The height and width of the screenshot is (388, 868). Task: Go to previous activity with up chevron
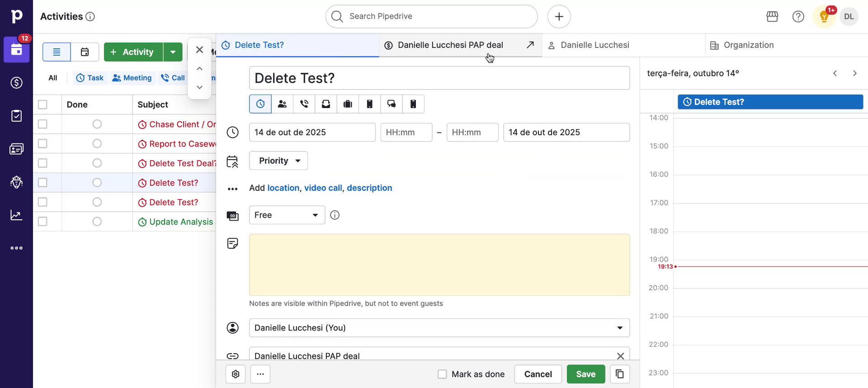coord(199,69)
